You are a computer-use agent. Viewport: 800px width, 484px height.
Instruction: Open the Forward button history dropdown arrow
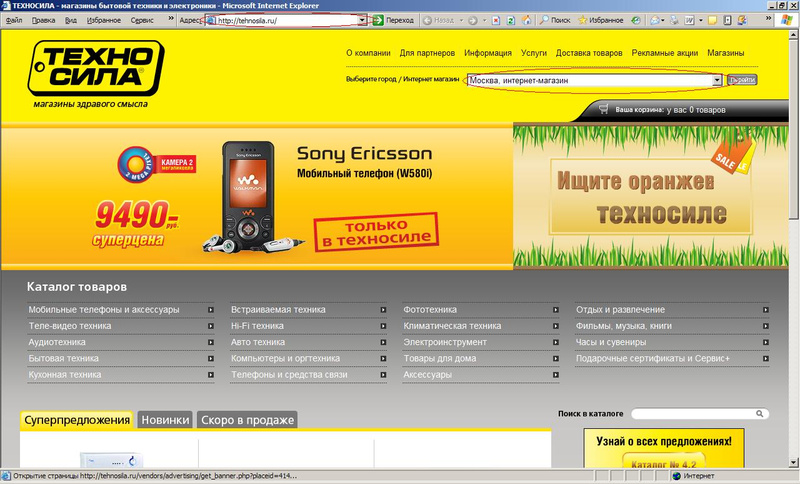coord(484,20)
